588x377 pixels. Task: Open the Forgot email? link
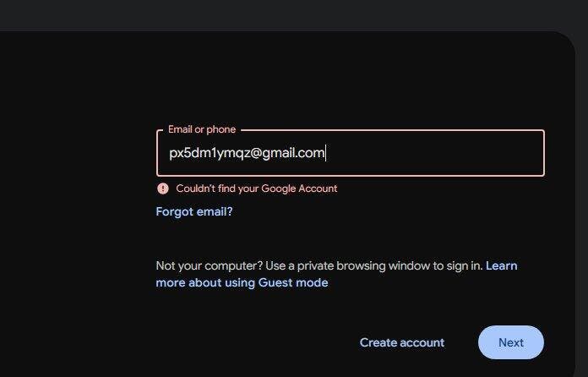pyautogui.click(x=194, y=212)
